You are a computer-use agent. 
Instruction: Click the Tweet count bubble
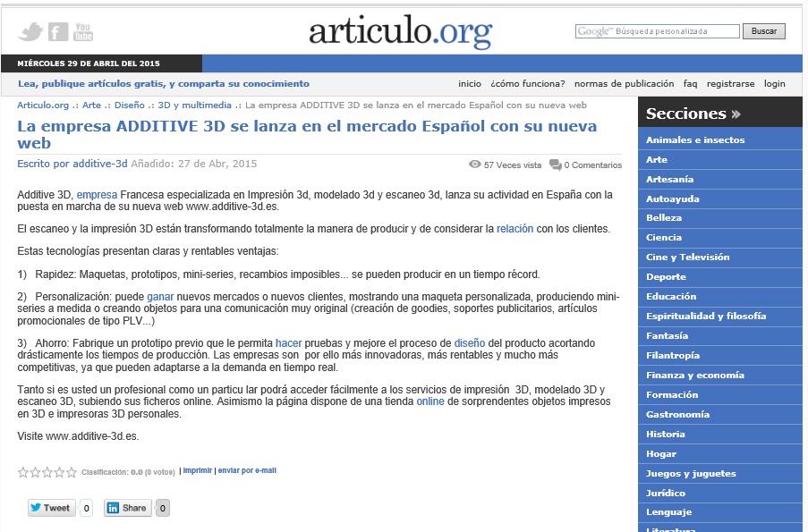click(86, 509)
